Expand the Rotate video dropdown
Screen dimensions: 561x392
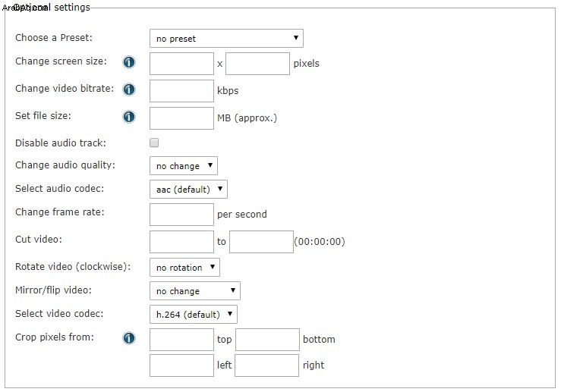click(x=184, y=268)
